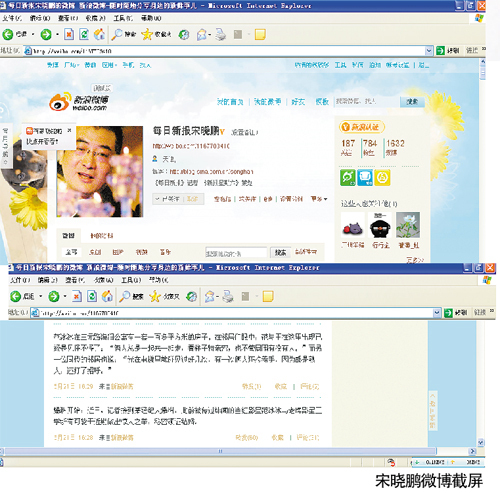Viewport: 500px width, 493px height.
Task: Click the Stop icon in upper toolbar
Action: 69,34
